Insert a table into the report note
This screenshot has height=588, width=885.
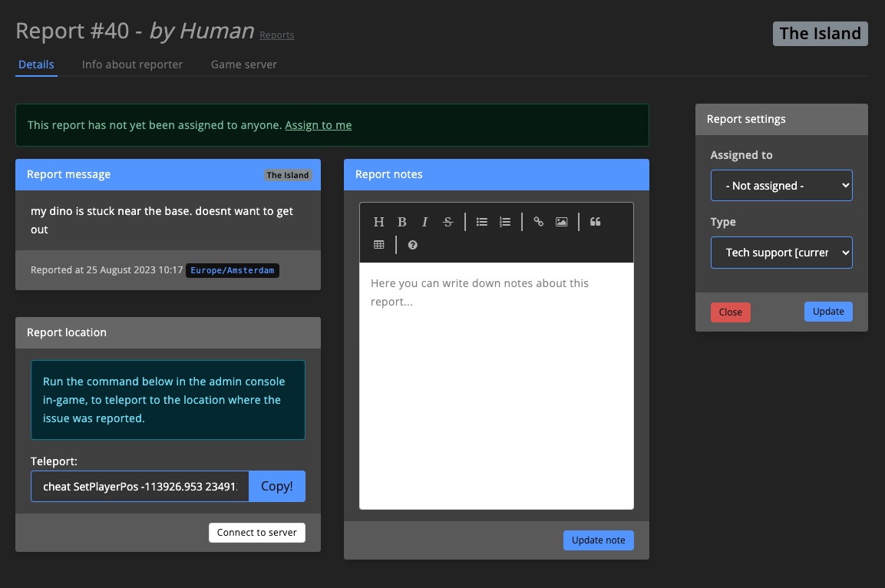pos(378,244)
